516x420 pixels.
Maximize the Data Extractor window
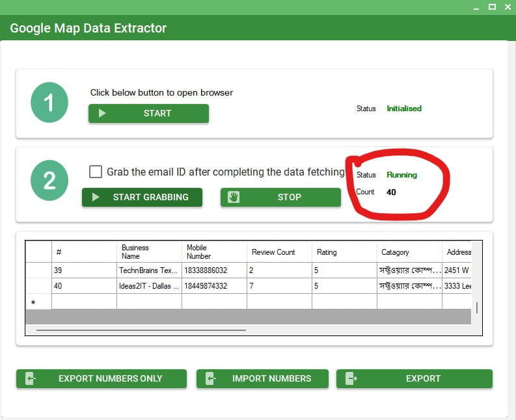tap(492, 7)
